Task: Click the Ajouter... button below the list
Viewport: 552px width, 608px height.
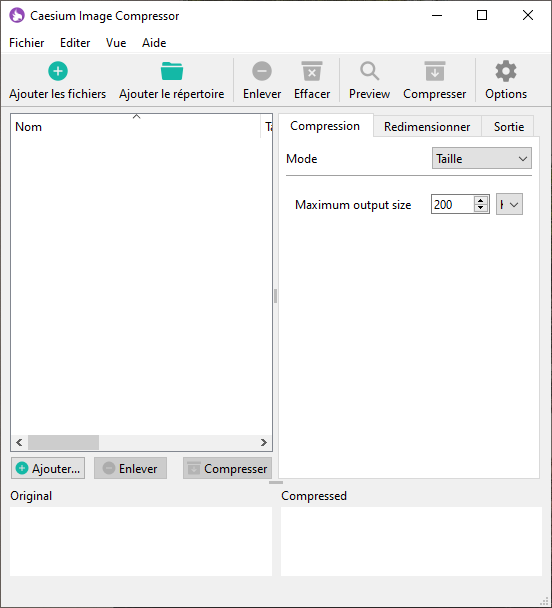Action: [x=48, y=468]
